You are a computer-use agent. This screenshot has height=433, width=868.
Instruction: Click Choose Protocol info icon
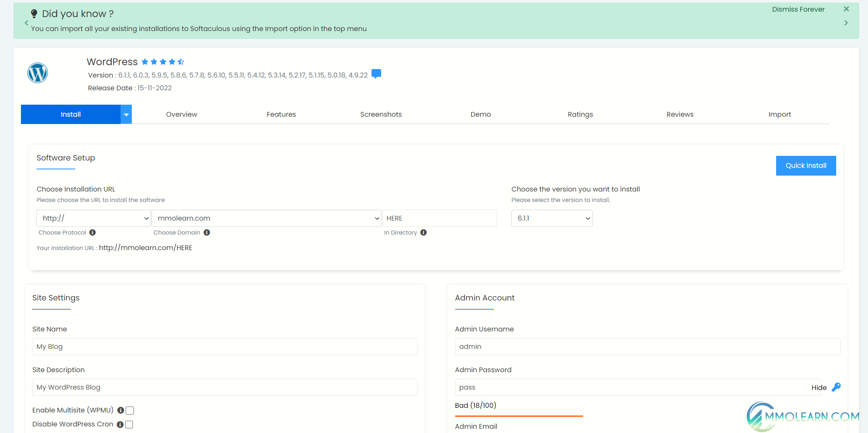[92, 233]
